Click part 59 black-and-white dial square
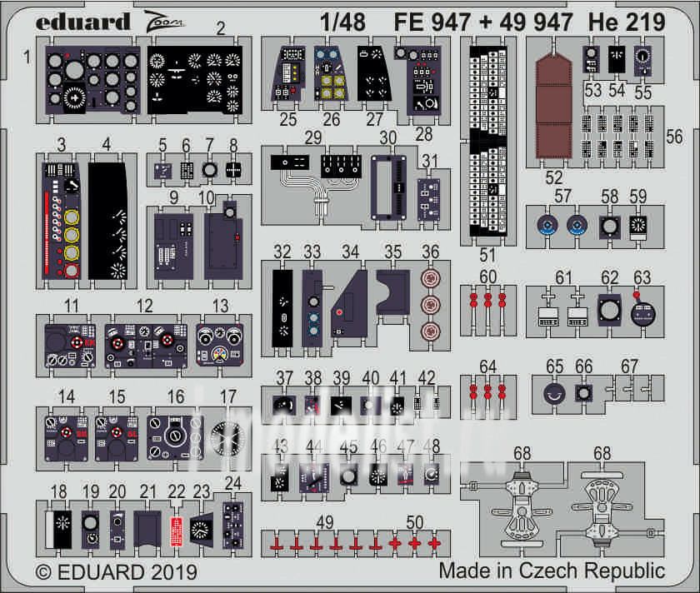This screenshot has height=593, width=700. click(x=638, y=227)
